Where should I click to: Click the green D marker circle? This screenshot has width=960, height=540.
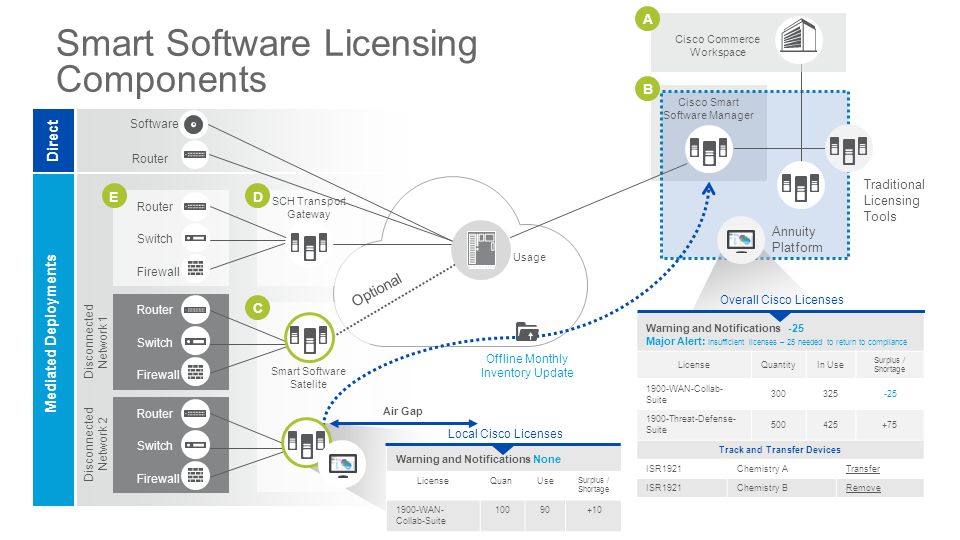[x=258, y=197]
